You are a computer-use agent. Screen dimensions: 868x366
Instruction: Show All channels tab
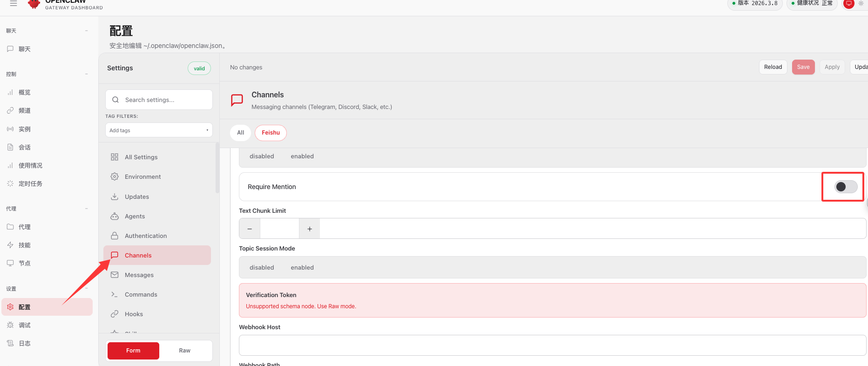(240, 133)
